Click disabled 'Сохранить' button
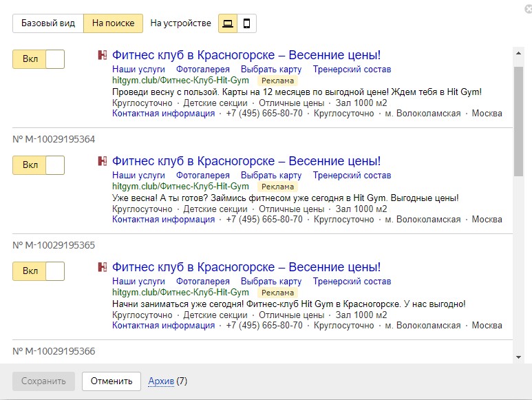The width and height of the screenshot is (532, 400). point(43,381)
